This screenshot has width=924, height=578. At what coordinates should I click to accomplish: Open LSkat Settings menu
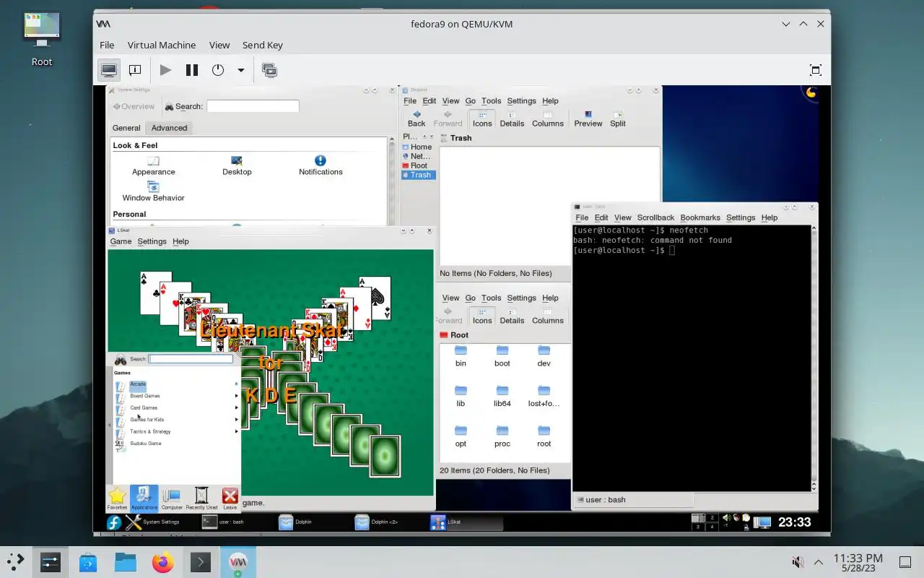pos(152,241)
